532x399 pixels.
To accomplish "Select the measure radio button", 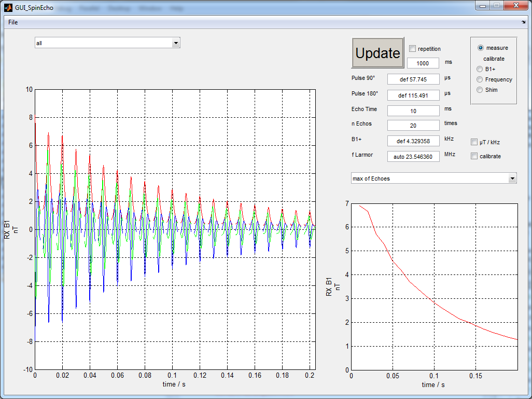I will pyautogui.click(x=480, y=48).
